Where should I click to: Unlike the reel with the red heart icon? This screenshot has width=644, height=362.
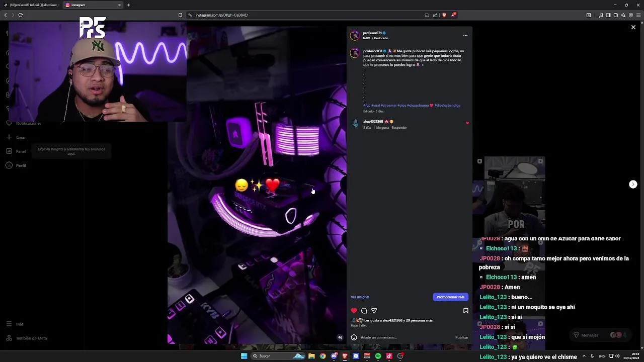coord(354,311)
